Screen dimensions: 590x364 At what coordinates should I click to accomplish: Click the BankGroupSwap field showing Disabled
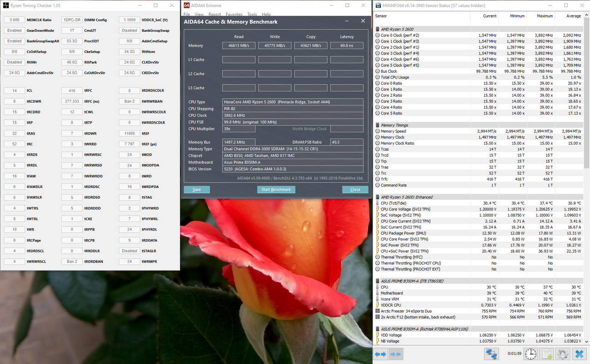point(130,30)
